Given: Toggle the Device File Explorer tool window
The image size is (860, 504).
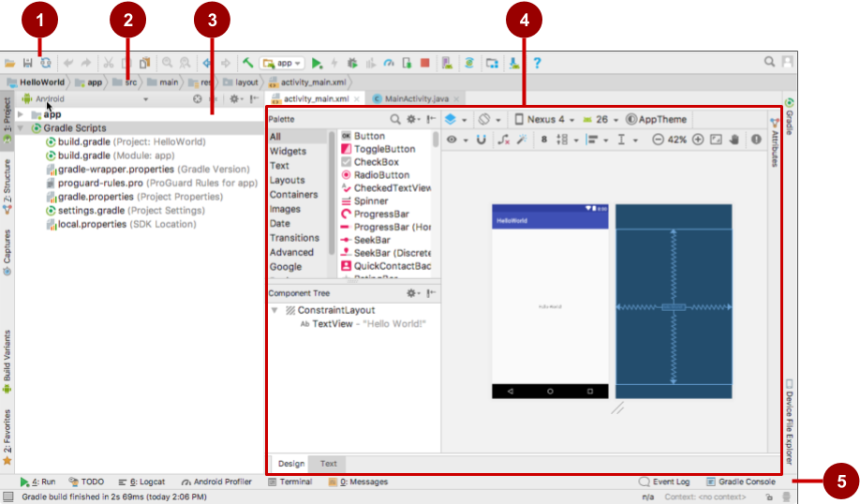Looking at the screenshot, I should click(x=789, y=422).
